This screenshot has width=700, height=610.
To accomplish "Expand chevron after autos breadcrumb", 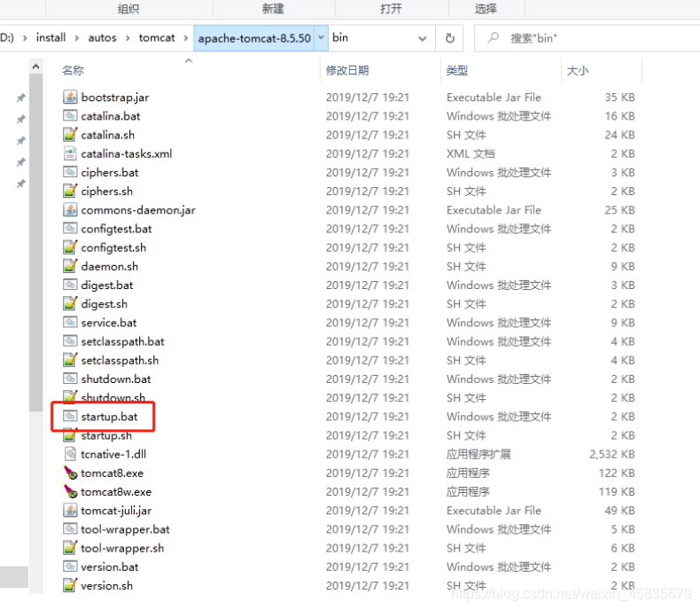I will 128,38.
